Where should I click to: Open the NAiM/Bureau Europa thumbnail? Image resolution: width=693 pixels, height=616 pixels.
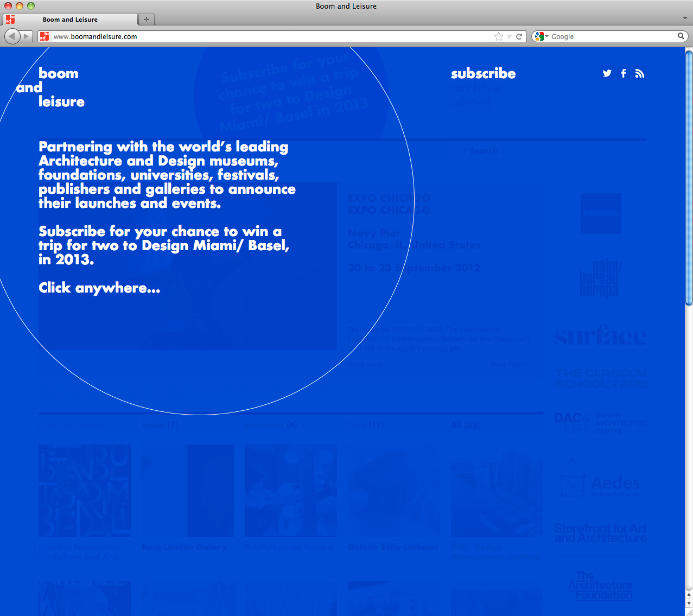click(291, 491)
